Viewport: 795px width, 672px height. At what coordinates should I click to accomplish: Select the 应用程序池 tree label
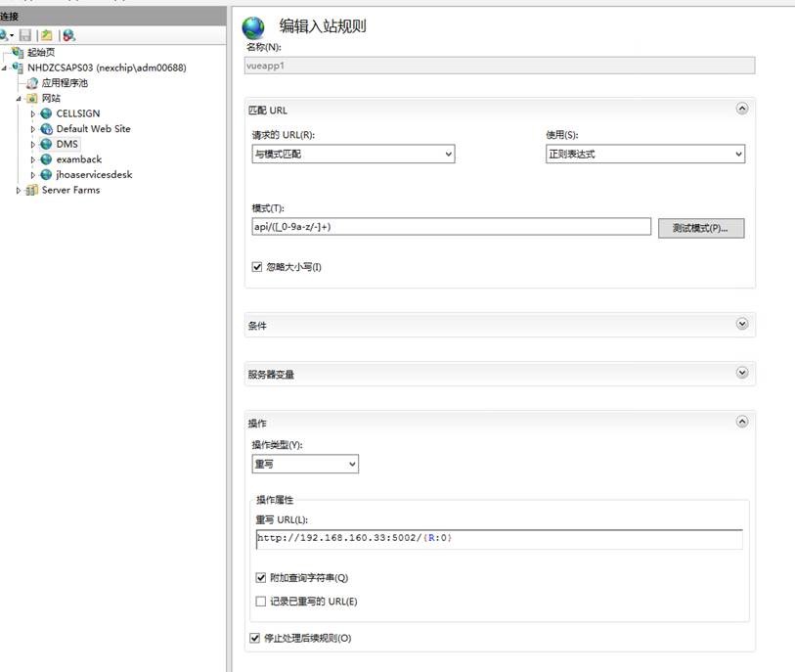click(x=65, y=83)
